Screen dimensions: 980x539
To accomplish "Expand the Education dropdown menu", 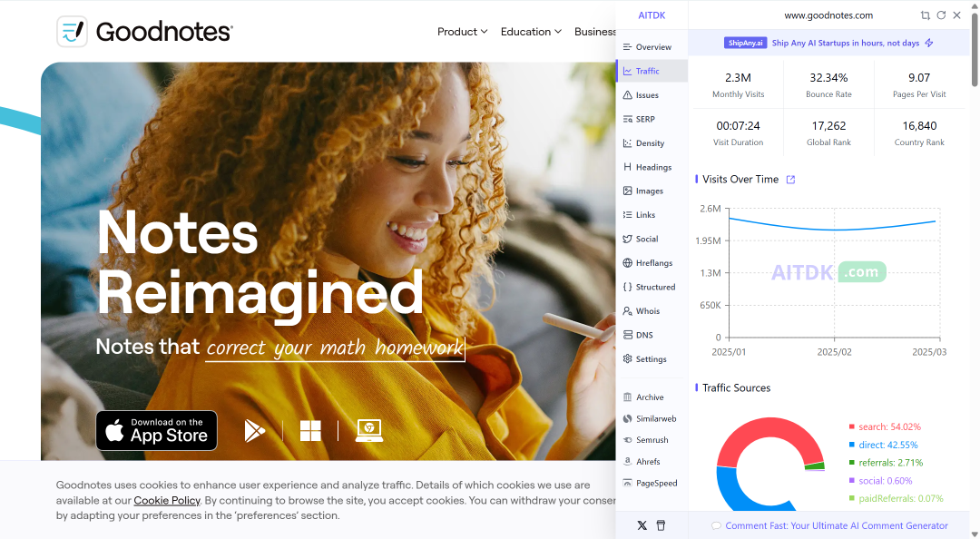I will [x=531, y=31].
